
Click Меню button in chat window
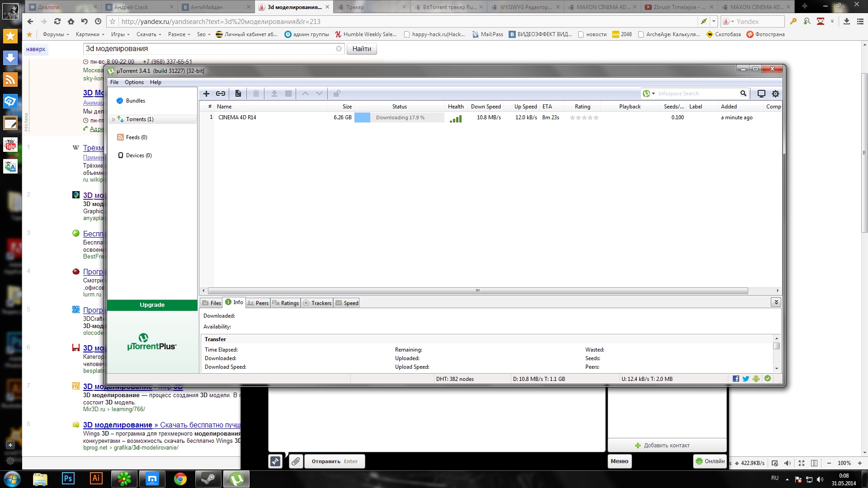pyautogui.click(x=619, y=461)
